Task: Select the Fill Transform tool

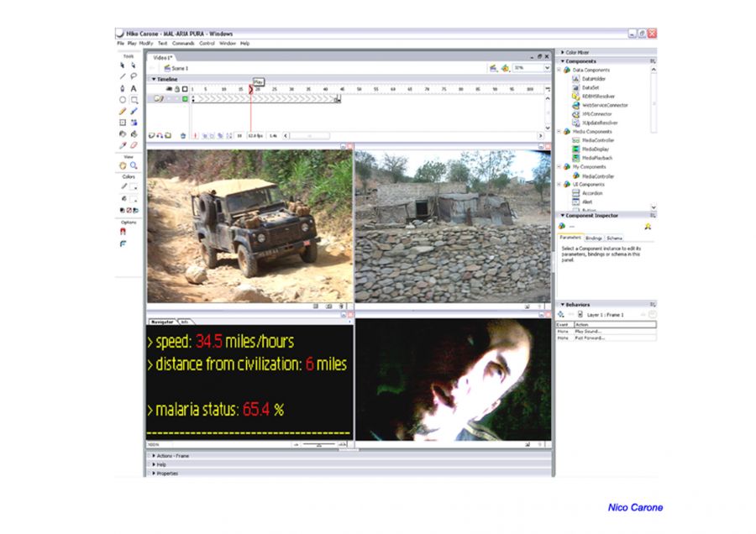Action: (134, 123)
